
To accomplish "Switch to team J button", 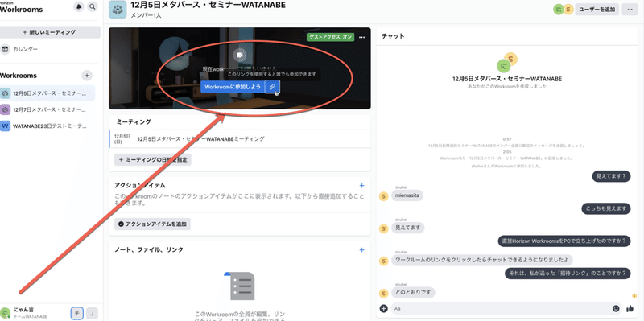I will (x=92, y=313).
